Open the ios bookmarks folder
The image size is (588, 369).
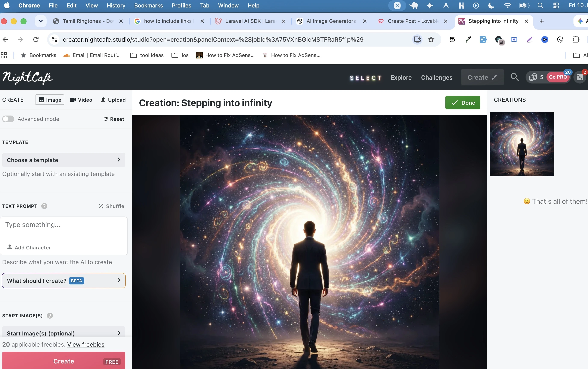(x=180, y=55)
